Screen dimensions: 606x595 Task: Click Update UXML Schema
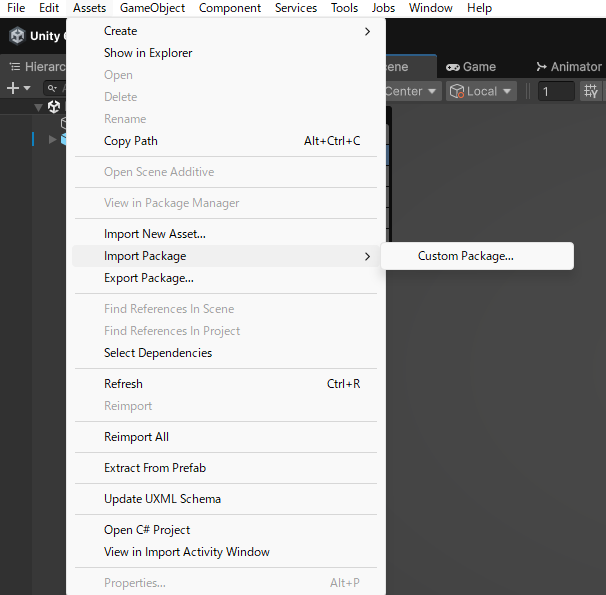coord(226,499)
